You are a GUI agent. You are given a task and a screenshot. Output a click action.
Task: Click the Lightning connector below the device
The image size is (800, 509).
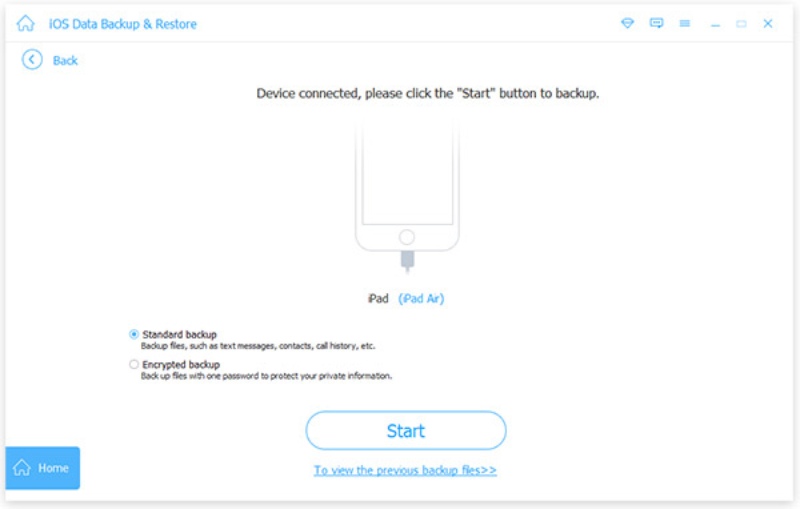pos(406,262)
